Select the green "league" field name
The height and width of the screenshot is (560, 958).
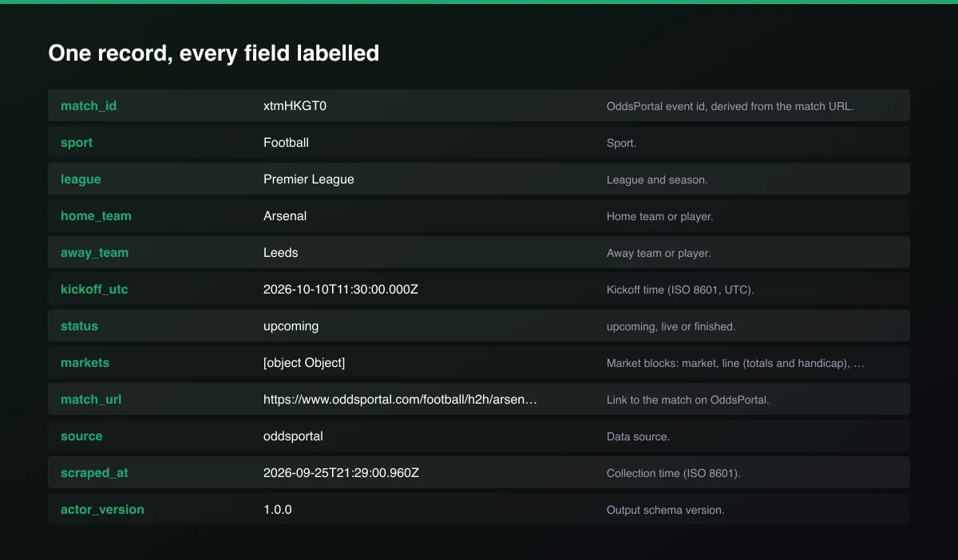tap(81, 179)
